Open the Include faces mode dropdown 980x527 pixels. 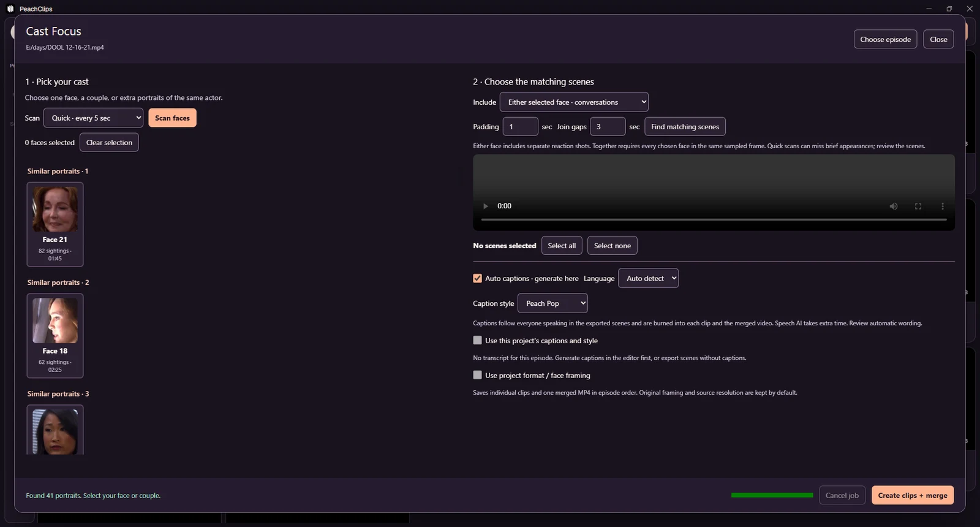point(574,102)
